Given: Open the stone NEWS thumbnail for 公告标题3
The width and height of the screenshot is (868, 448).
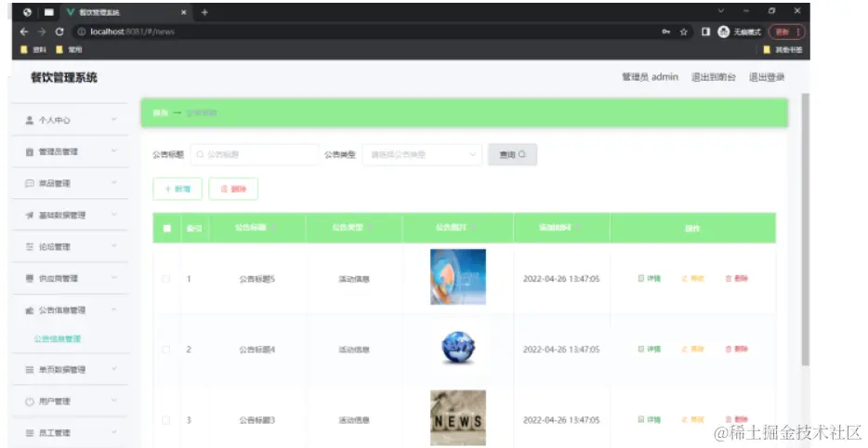Looking at the screenshot, I should point(458,418).
